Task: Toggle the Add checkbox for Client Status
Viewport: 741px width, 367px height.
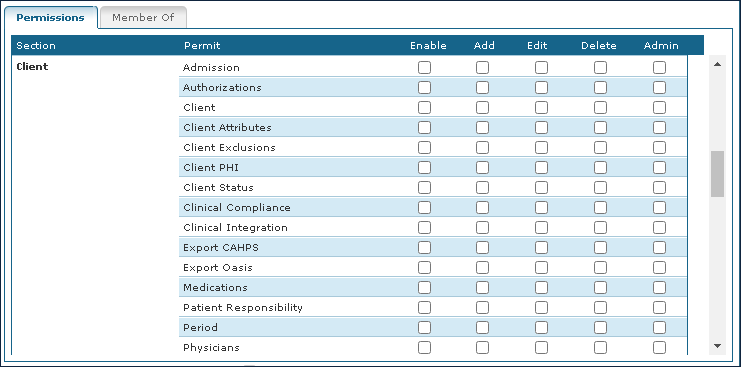Action: click(x=482, y=188)
